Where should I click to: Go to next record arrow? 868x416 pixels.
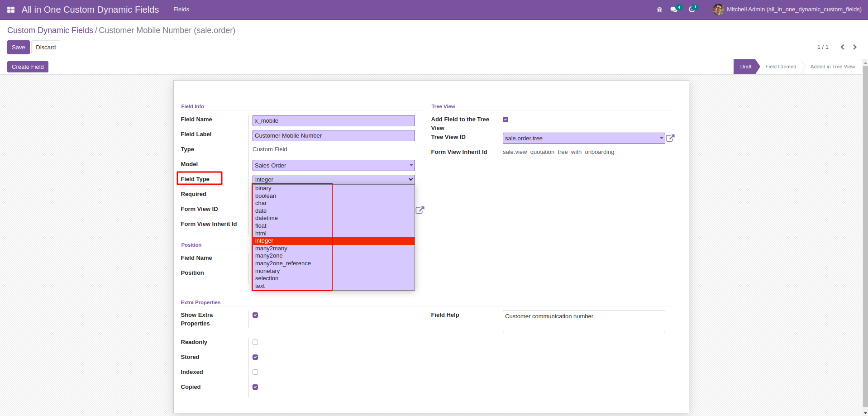click(855, 47)
